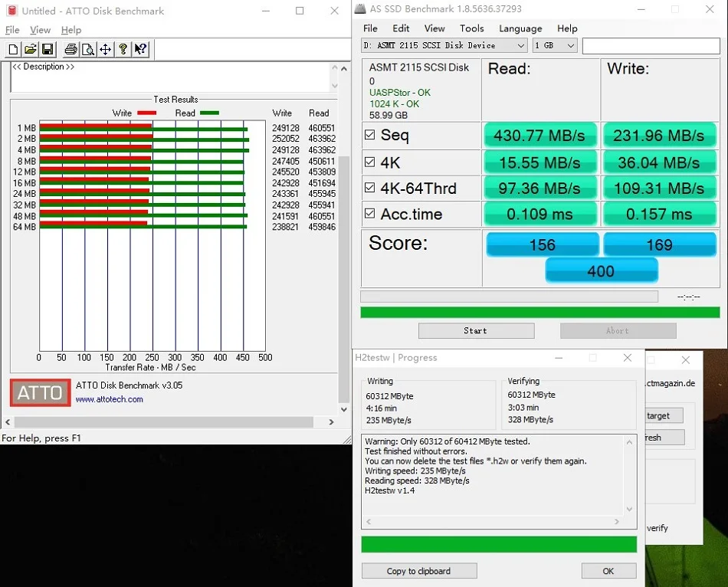Open AS SSD Edit menu
Screen dimensions: 728x587
tap(401, 28)
